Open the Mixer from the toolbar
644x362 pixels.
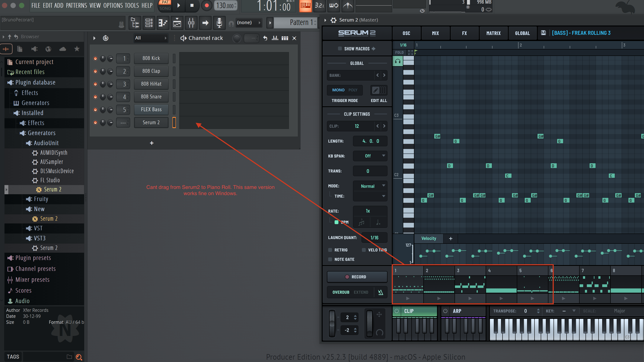pos(191,23)
